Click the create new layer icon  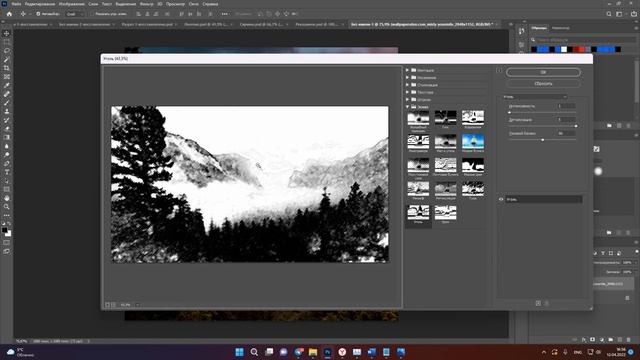619,340
